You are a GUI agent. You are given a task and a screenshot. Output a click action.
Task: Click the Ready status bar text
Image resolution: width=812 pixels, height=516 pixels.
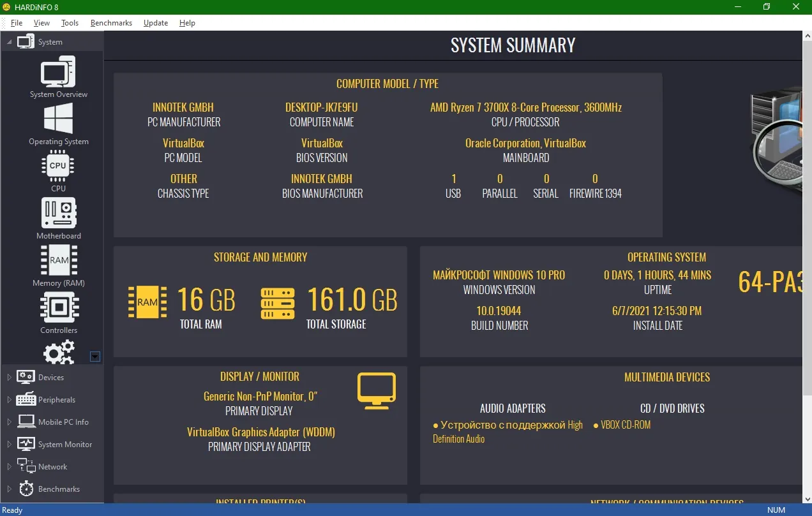pyautogui.click(x=13, y=510)
